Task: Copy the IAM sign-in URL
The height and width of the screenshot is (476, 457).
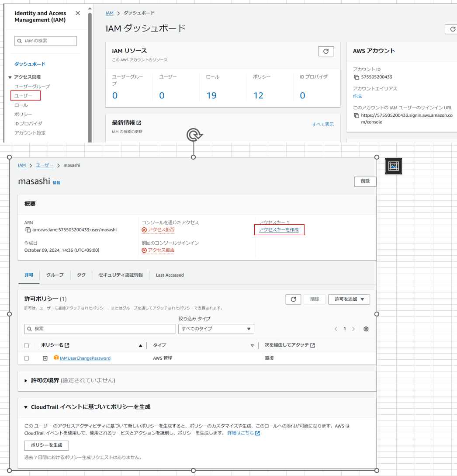Action: point(356,115)
